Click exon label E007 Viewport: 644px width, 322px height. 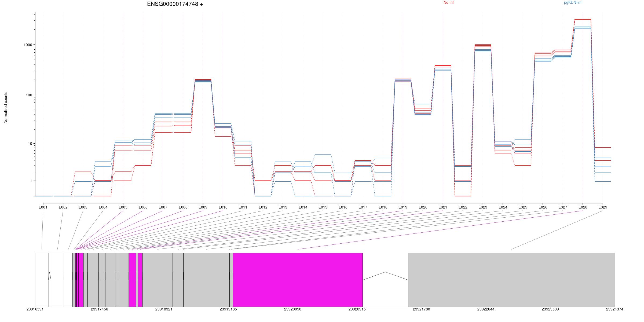[x=163, y=207]
